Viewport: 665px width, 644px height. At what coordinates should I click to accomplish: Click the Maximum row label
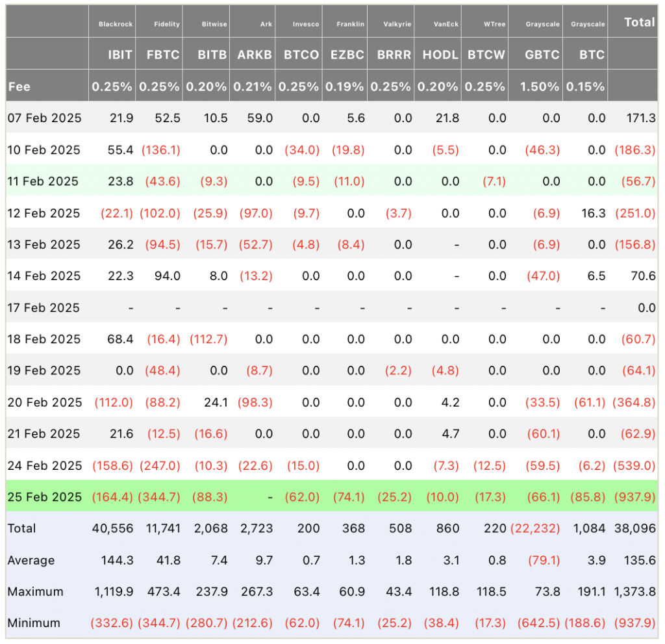pyautogui.click(x=35, y=592)
